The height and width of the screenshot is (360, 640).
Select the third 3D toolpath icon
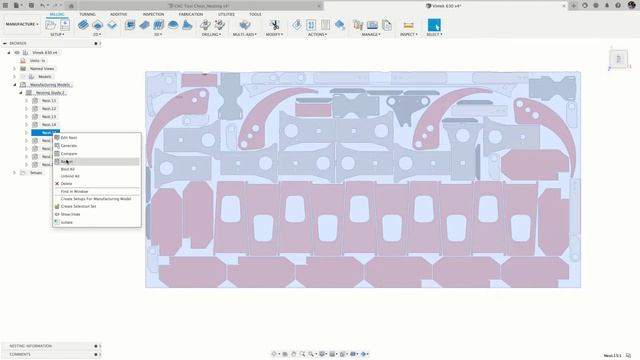click(x=158, y=25)
